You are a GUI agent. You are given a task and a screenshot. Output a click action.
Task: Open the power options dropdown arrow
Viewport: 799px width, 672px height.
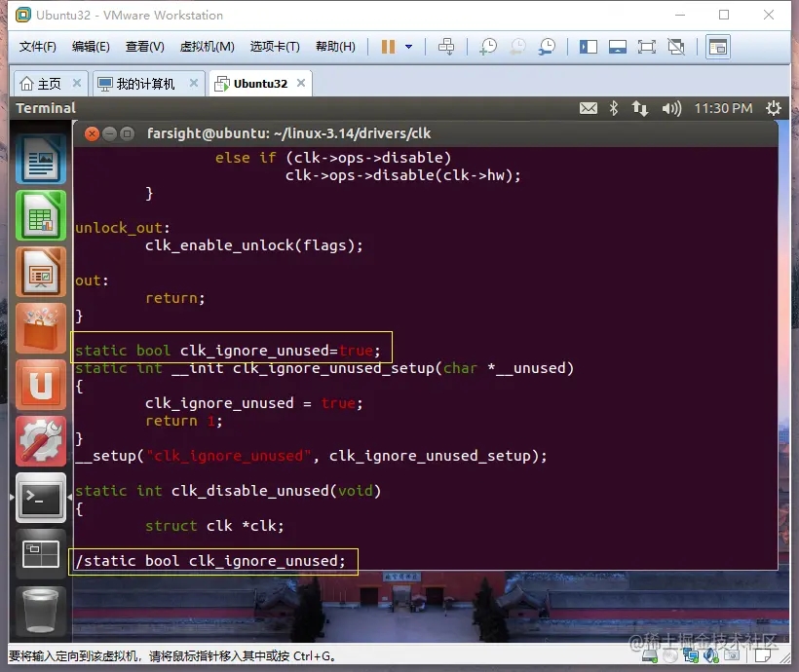[x=408, y=47]
